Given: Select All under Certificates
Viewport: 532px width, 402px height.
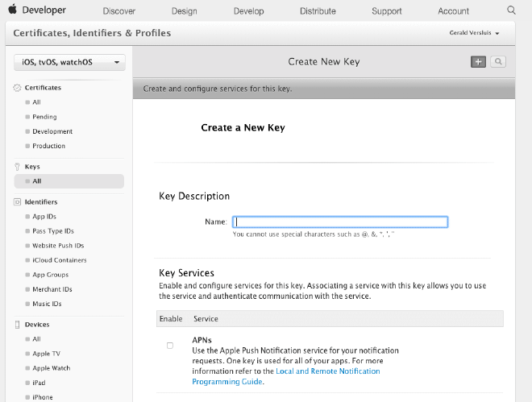Looking at the screenshot, I should tap(36, 102).
